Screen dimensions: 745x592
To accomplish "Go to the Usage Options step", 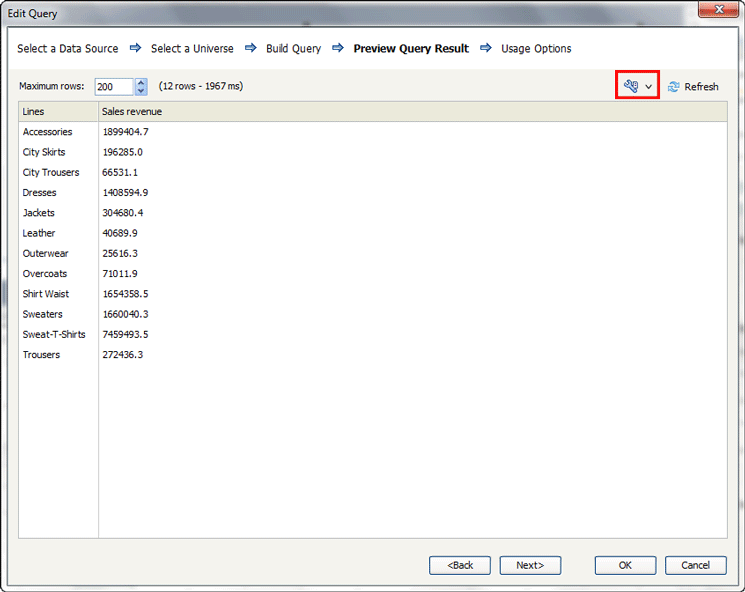I will tap(536, 48).
